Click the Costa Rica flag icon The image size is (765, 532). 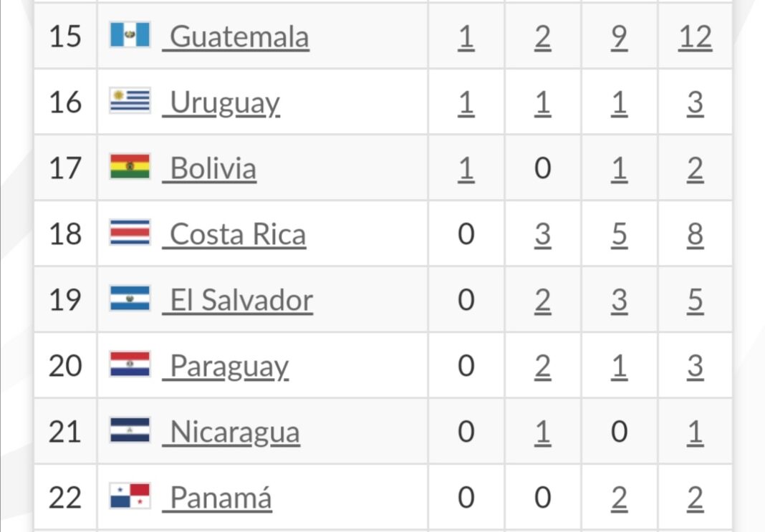tap(130, 233)
